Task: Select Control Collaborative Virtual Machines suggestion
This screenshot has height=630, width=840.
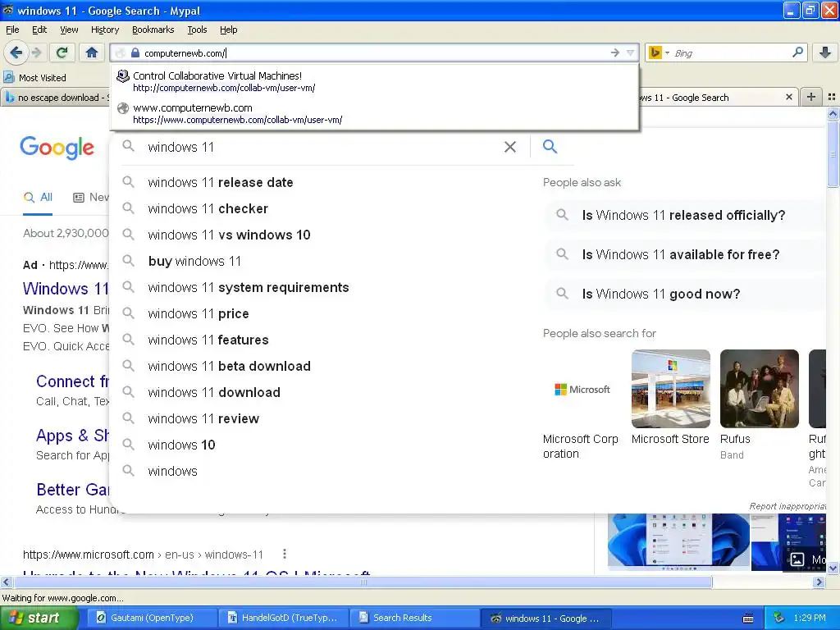Action: coord(375,81)
